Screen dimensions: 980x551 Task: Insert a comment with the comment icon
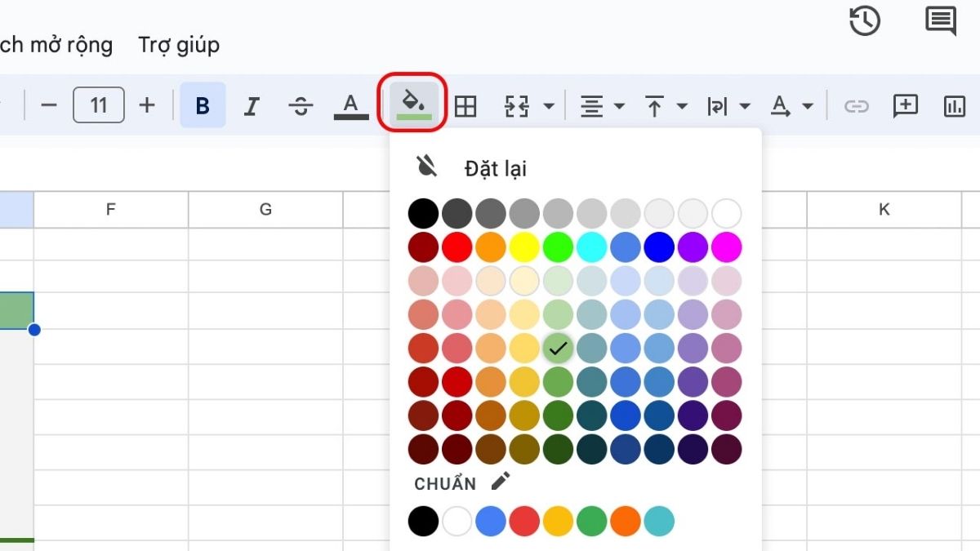pyautogui.click(x=906, y=104)
